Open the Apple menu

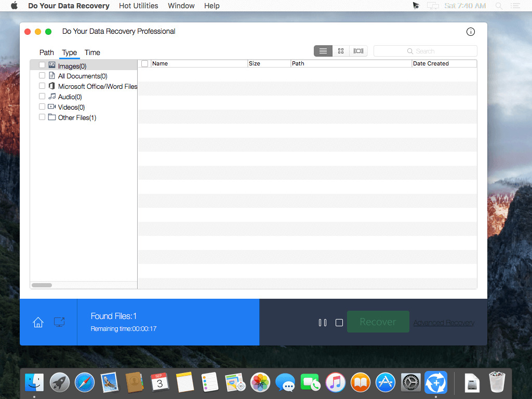[x=14, y=6]
